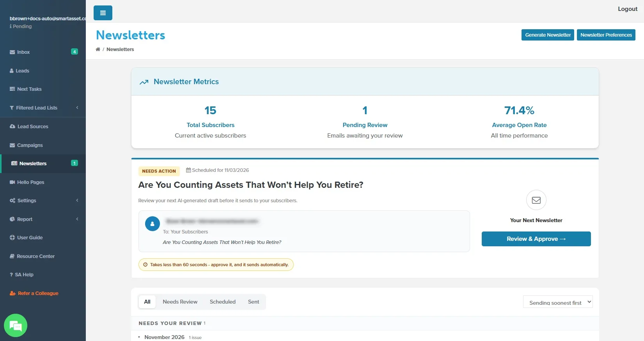Click the Next Tasks list icon
Image resolution: width=644 pixels, height=341 pixels.
pos(12,89)
